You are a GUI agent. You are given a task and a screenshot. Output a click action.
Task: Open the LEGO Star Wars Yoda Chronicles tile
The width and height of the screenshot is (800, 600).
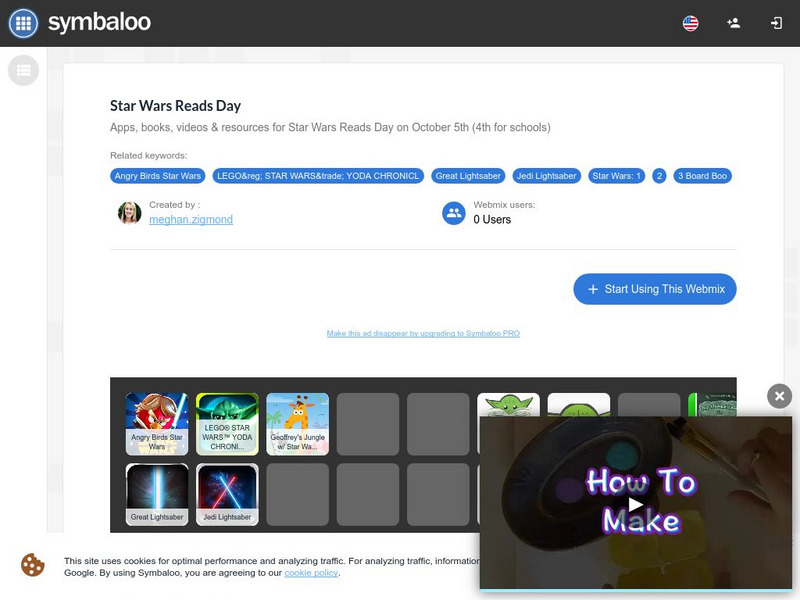[227, 424]
